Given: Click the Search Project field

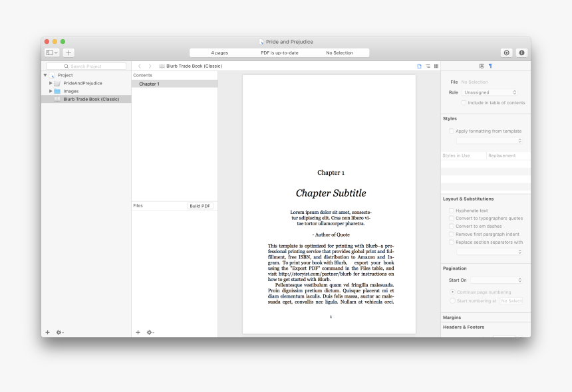Looking at the screenshot, I should click(86, 66).
